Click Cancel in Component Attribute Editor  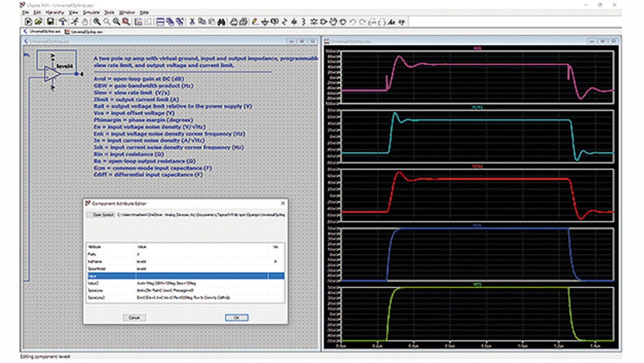point(134,318)
